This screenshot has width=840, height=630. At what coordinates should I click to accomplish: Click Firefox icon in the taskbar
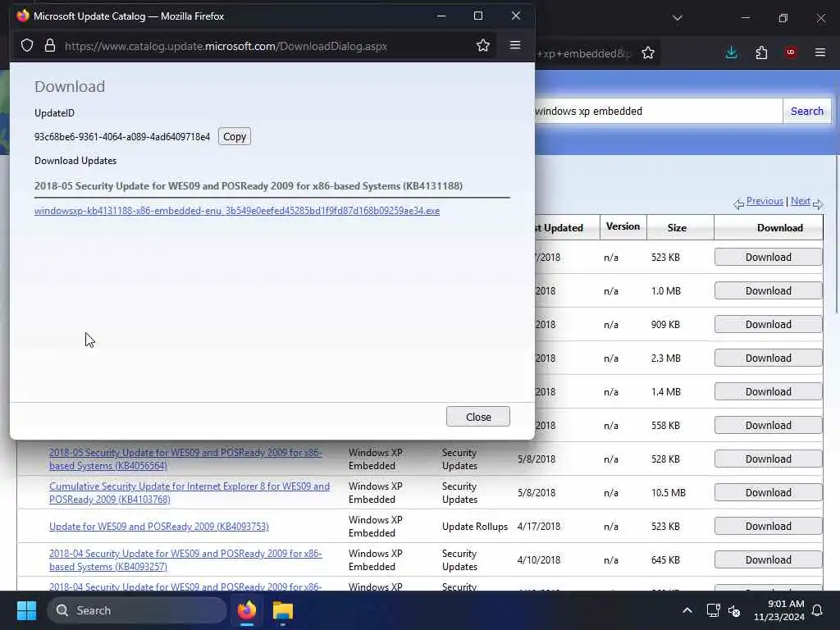(x=247, y=610)
